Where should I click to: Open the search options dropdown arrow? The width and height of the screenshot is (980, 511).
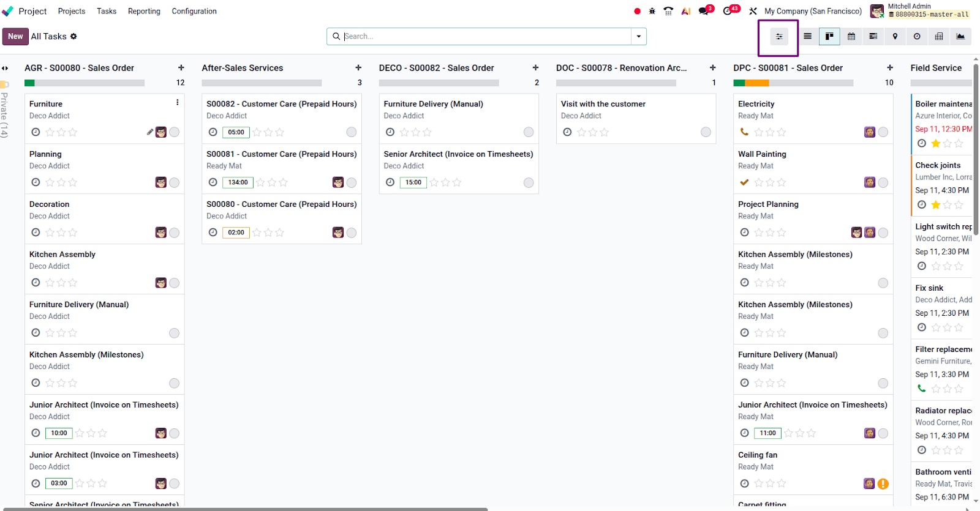click(x=639, y=37)
